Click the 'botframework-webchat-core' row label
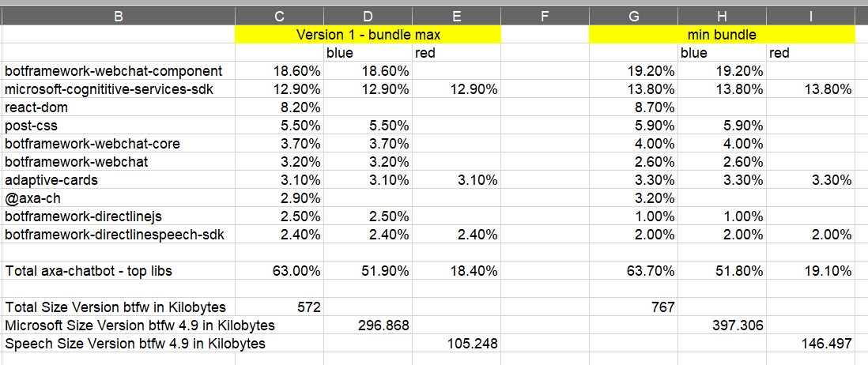 coord(92,144)
